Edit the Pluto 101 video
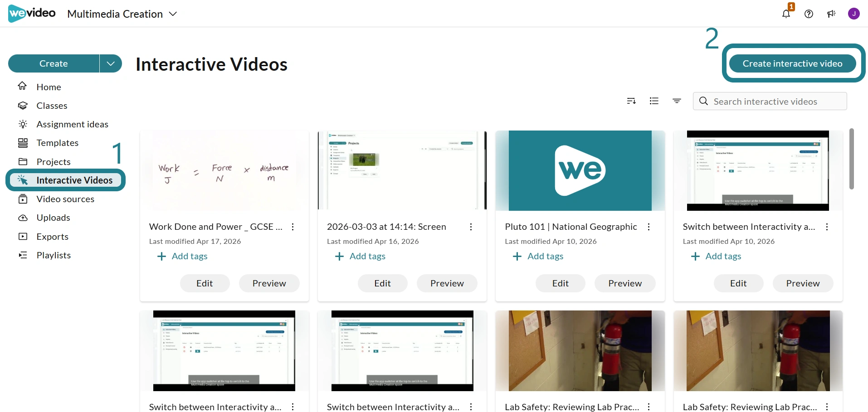 (560, 283)
